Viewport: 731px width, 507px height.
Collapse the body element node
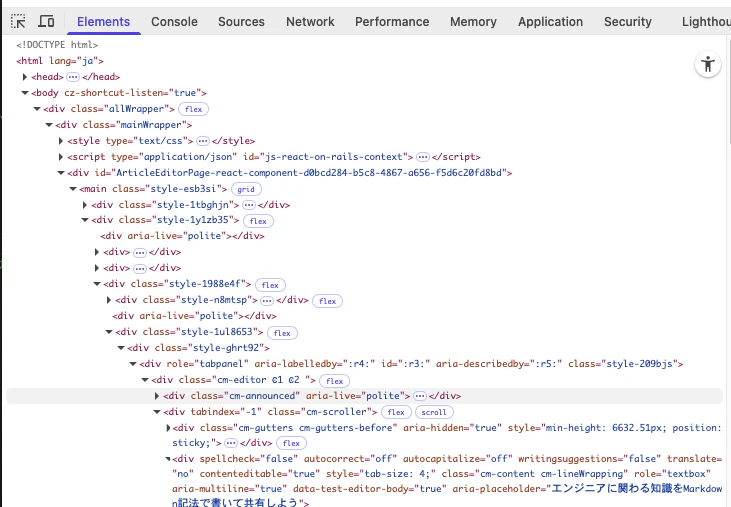pos(25,93)
